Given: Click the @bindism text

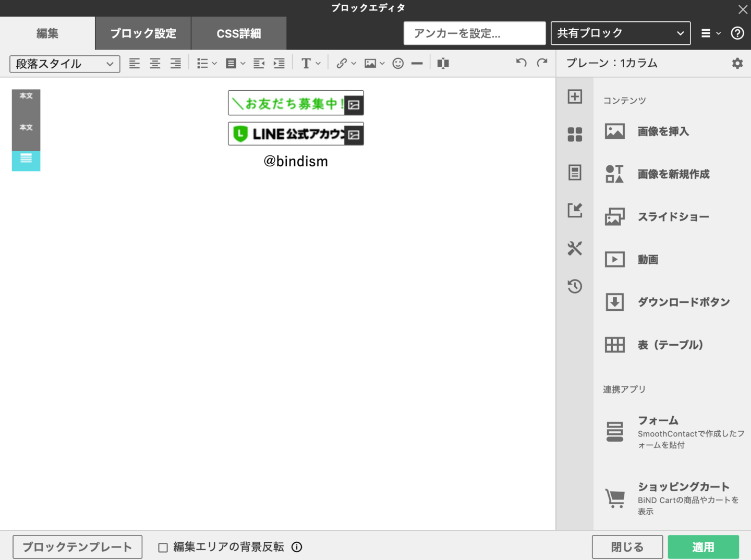Looking at the screenshot, I should coord(296,161).
